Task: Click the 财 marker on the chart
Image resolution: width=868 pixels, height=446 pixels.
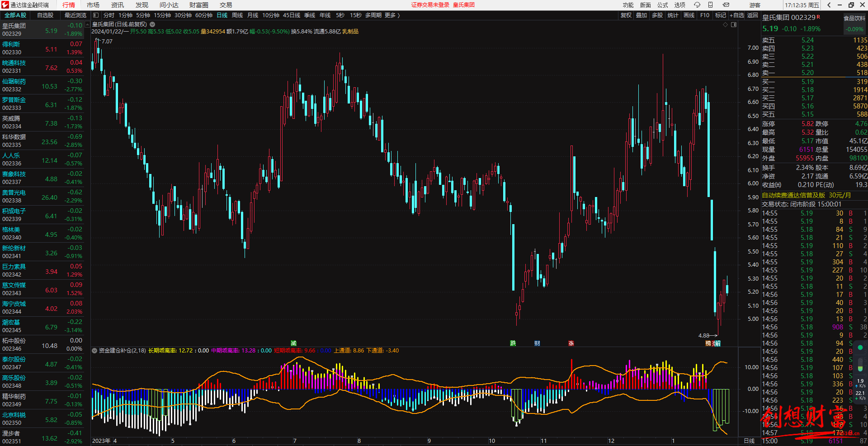Action: (x=537, y=343)
